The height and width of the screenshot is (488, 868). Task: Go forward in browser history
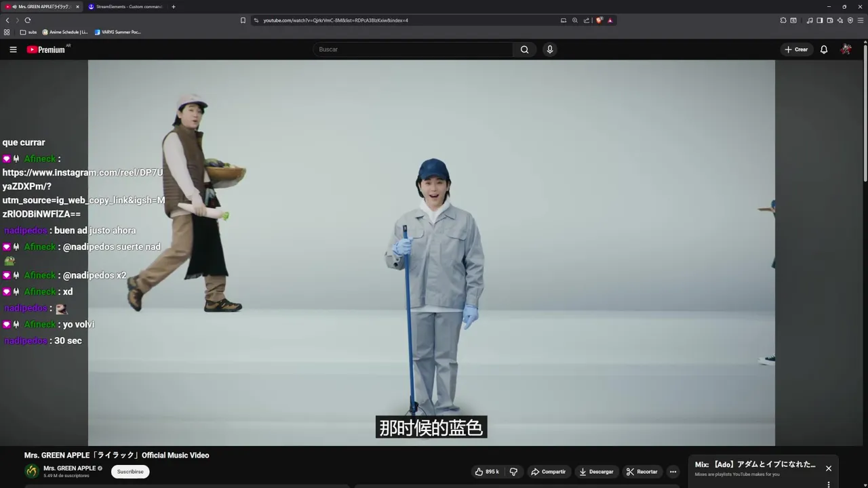click(18, 20)
